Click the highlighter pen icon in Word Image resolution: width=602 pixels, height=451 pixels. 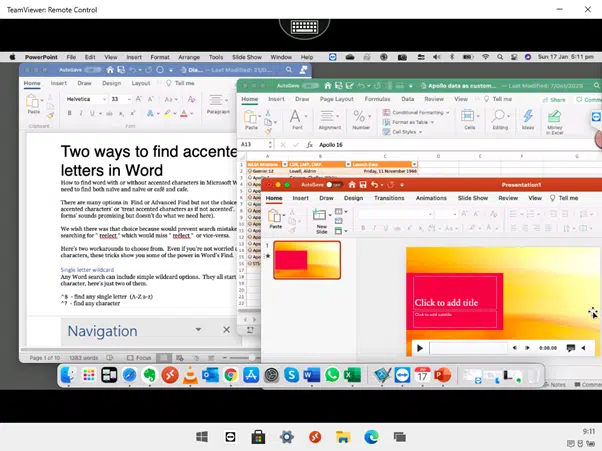click(167, 113)
